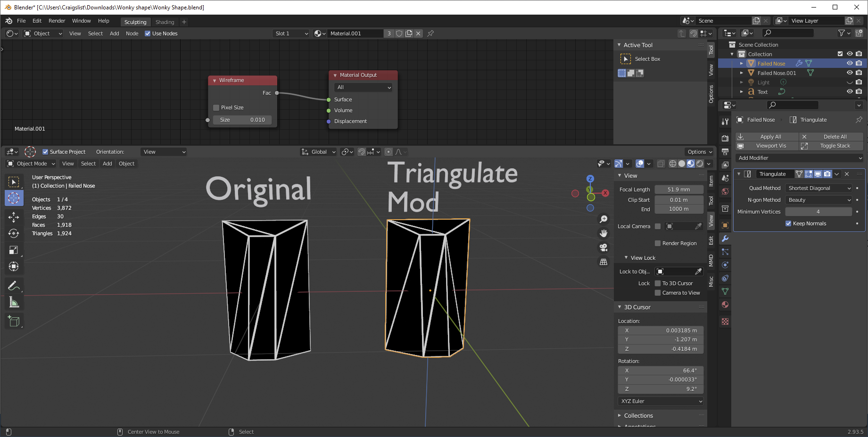Adjust the Wireframe node Size field

[242, 120]
